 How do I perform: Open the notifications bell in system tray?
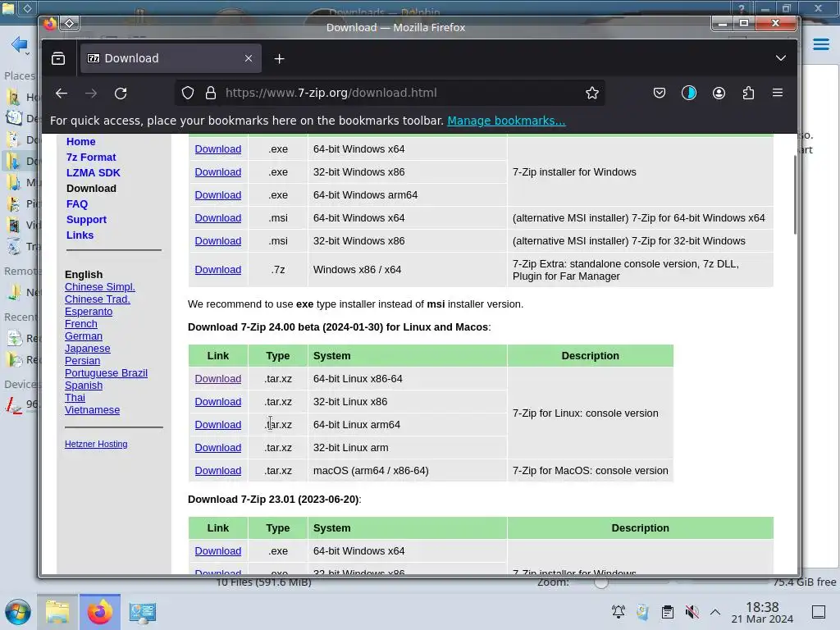tap(619, 612)
